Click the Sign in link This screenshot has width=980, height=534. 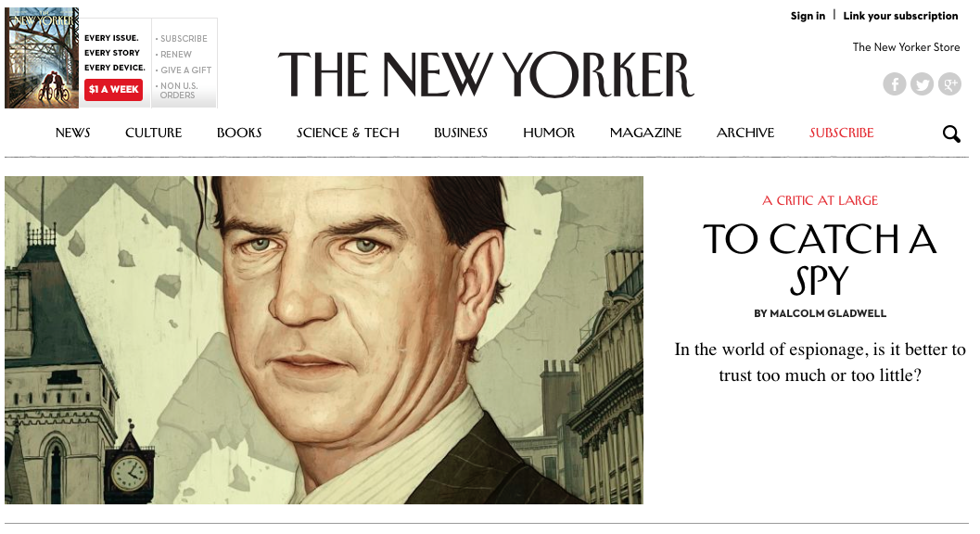coord(808,16)
